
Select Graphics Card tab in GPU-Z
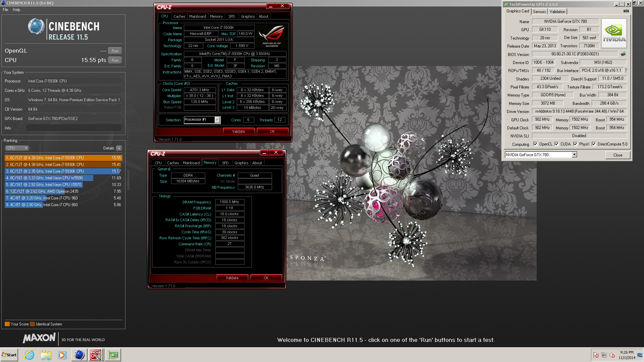(x=518, y=11)
